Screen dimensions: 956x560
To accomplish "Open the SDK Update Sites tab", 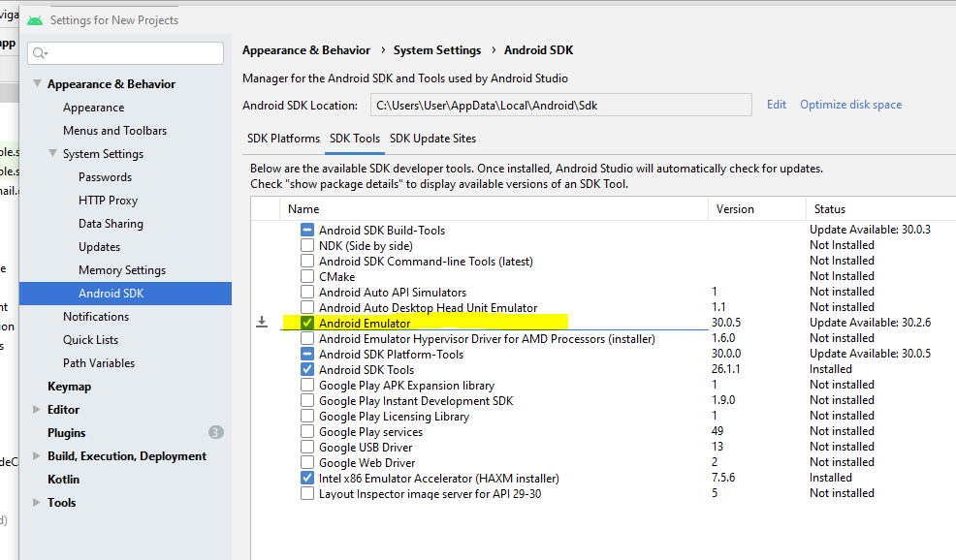I will (x=432, y=139).
